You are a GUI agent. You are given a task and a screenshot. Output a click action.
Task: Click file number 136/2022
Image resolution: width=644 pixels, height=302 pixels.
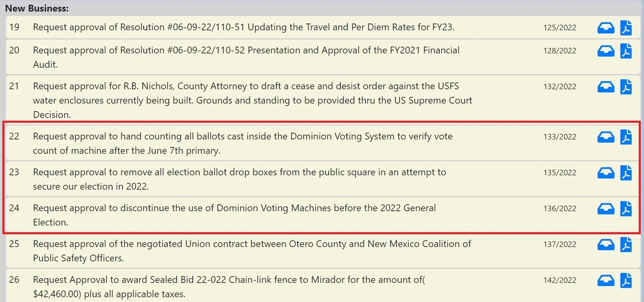[x=559, y=209]
